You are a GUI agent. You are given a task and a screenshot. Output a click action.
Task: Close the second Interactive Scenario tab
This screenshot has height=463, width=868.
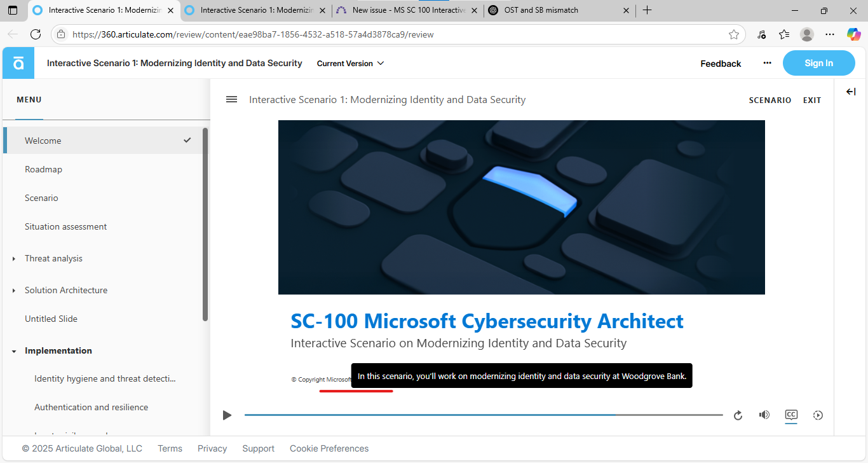pos(322,10)
